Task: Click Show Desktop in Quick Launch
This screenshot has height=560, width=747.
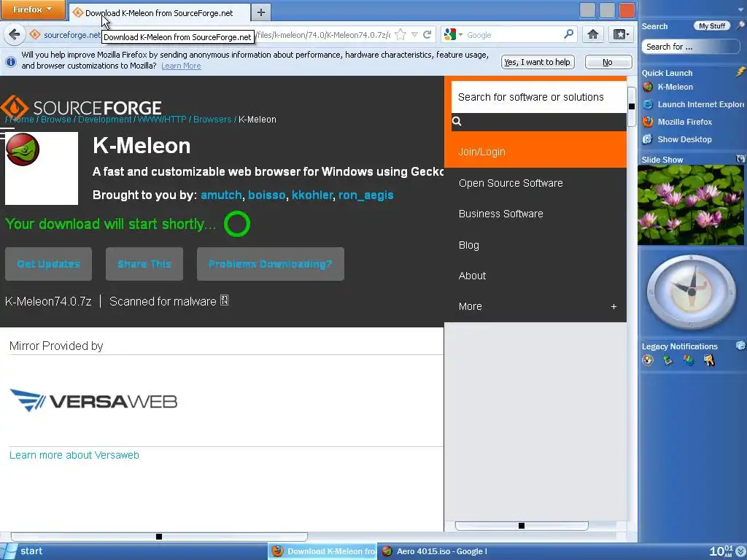Action: 678,139
